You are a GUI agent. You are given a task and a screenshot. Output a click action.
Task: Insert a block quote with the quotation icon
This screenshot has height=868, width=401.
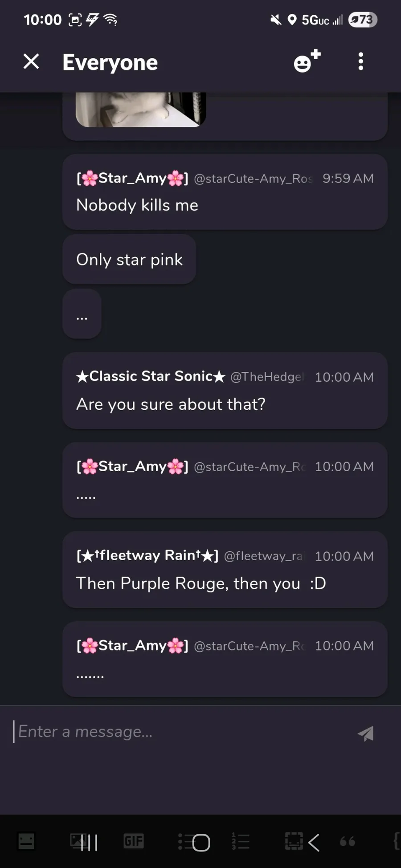(348, 841)
